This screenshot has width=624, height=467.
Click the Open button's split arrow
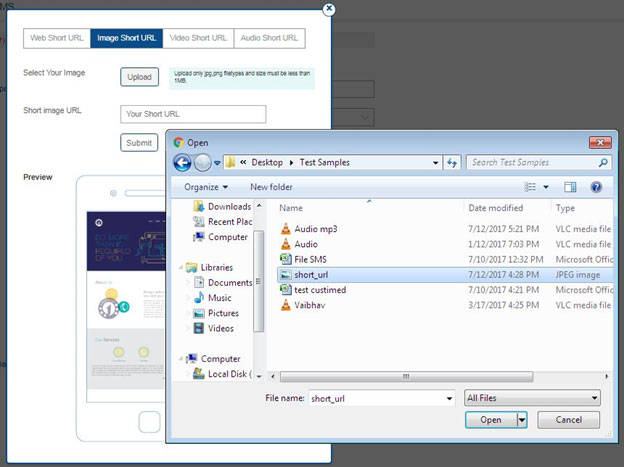tap(522, 420)
